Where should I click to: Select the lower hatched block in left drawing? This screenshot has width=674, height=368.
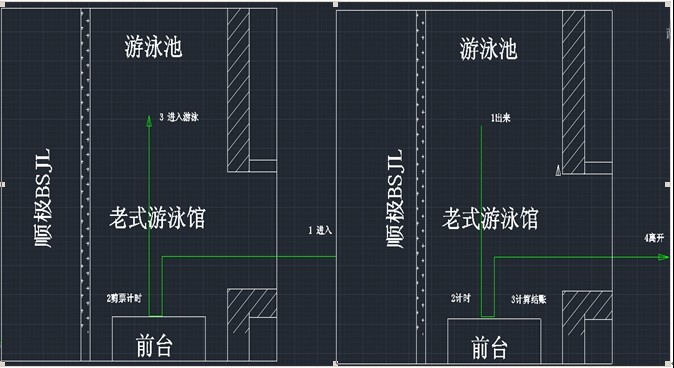pos(251,304)
